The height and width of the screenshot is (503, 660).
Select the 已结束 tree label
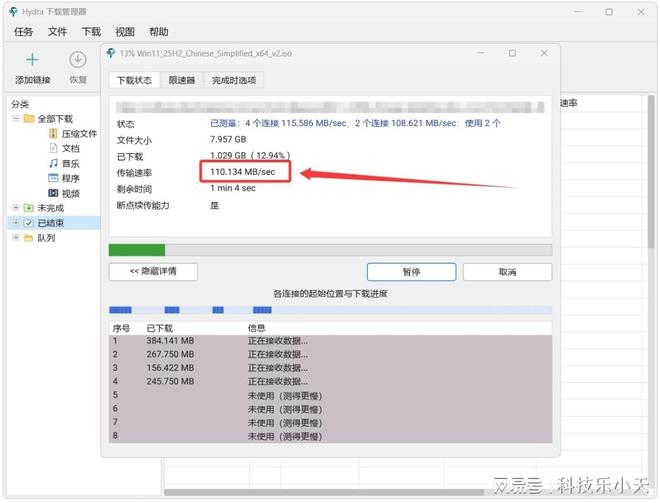tap(51, 223)
